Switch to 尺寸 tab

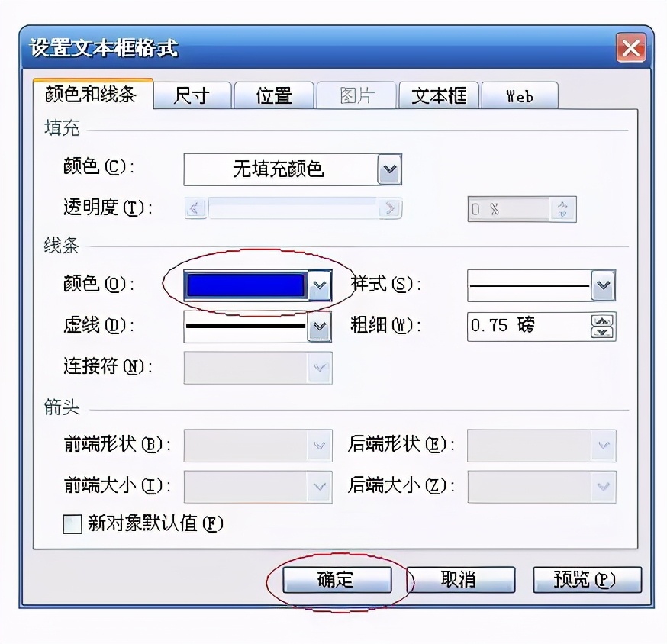pyautogui.click(x=192, y=95)
